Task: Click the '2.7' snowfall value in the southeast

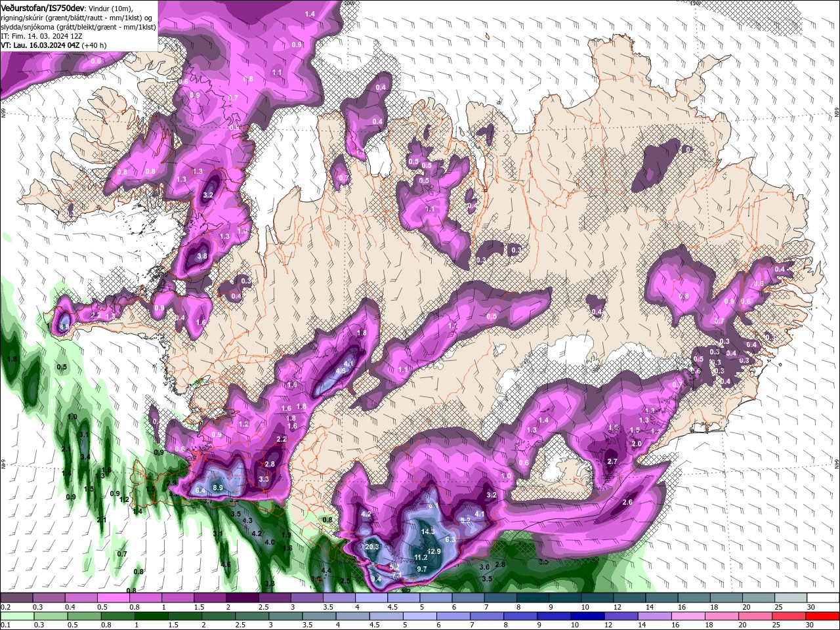Action: pos(612,462)
